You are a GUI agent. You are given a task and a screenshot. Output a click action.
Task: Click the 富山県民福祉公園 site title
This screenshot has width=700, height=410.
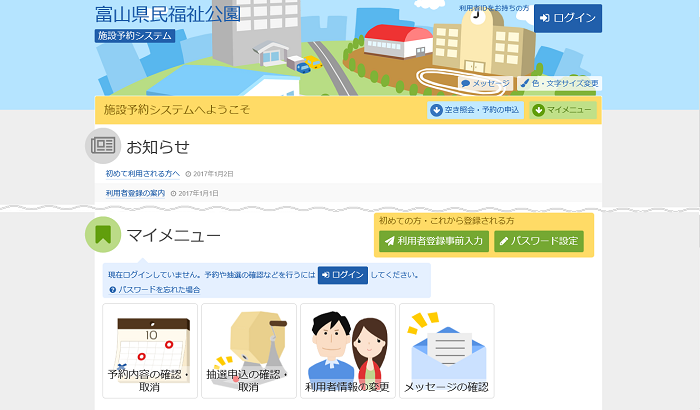[x=168, y=14]
